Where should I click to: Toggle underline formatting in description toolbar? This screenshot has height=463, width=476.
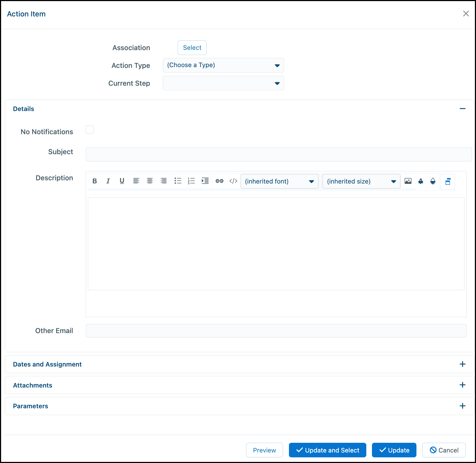click(122, 181)
